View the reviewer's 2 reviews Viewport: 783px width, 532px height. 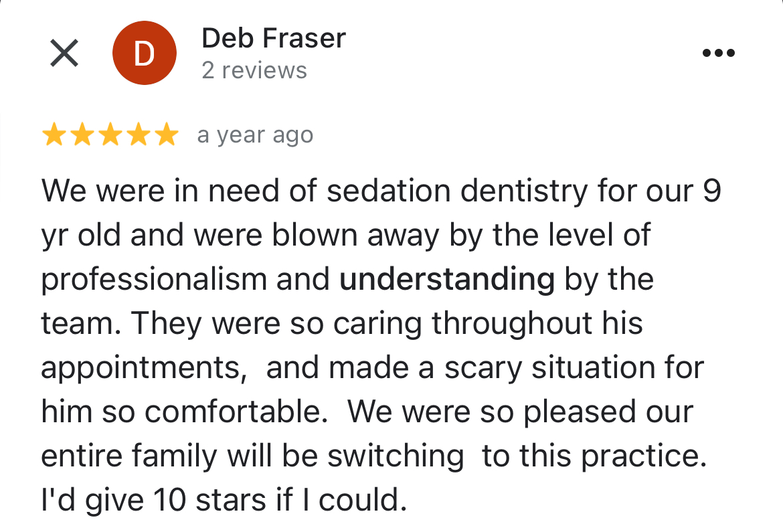click(x=254, y=70)
